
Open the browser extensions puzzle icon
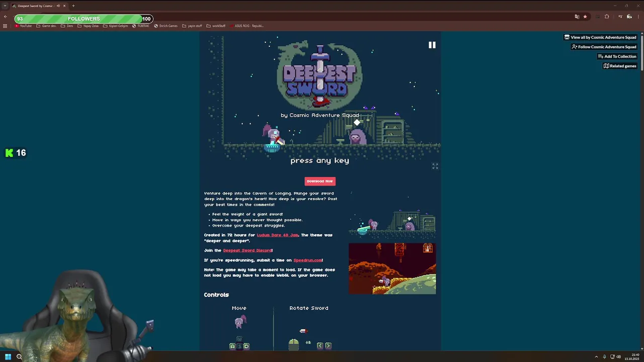[607, 17]
